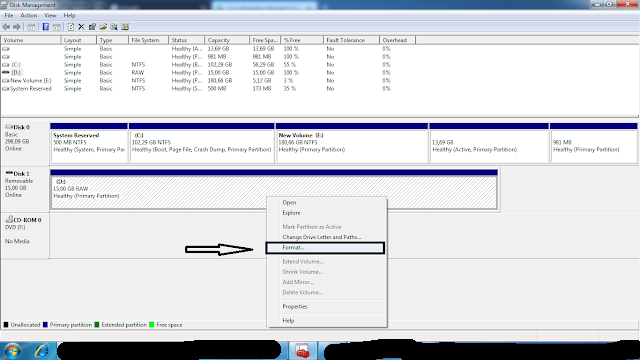The height and width of the screenshot is (360, 640).
Task: Select System Reserved partition on Disk 0
Action: coord(89,143)
